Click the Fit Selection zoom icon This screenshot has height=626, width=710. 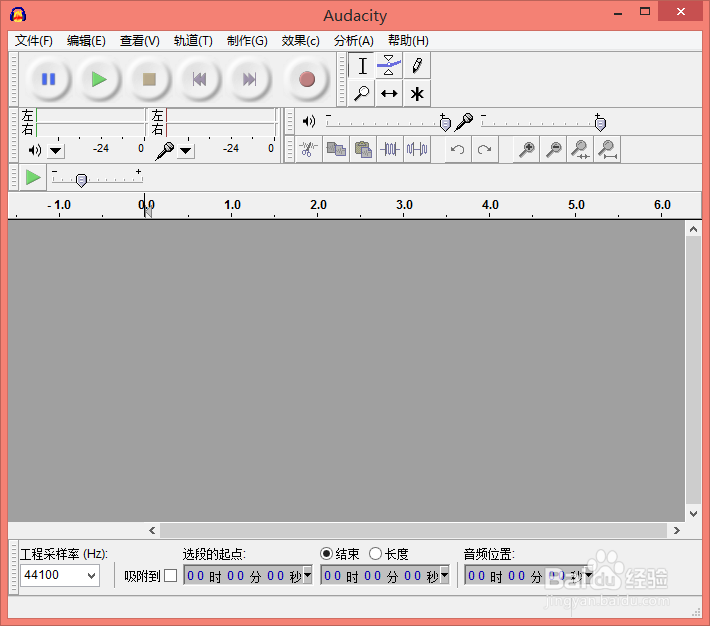pos(580,149)
